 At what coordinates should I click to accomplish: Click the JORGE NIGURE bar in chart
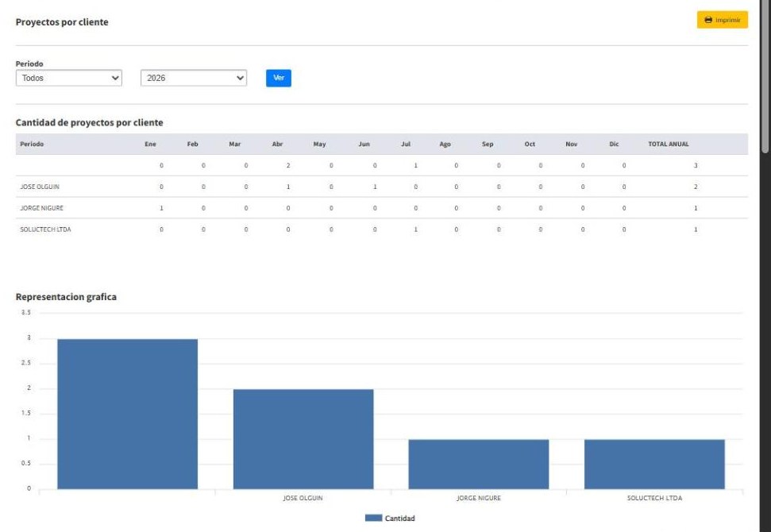tap(479, 465)
